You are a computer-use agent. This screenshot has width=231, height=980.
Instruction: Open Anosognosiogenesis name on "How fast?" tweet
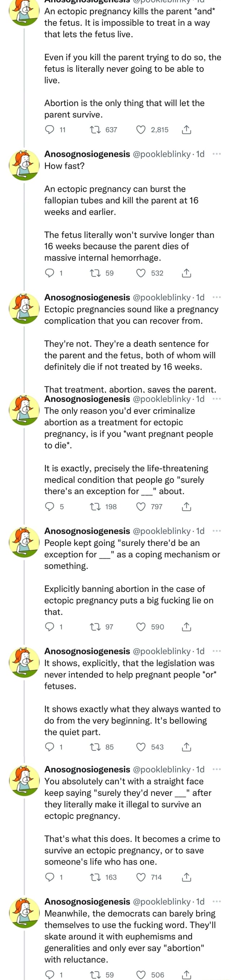(87, 154)
